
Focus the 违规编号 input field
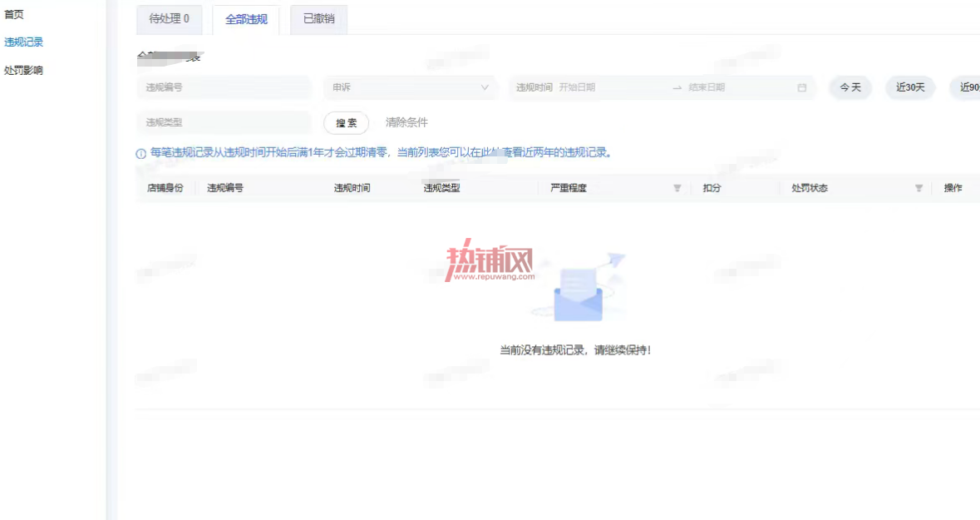224,87
